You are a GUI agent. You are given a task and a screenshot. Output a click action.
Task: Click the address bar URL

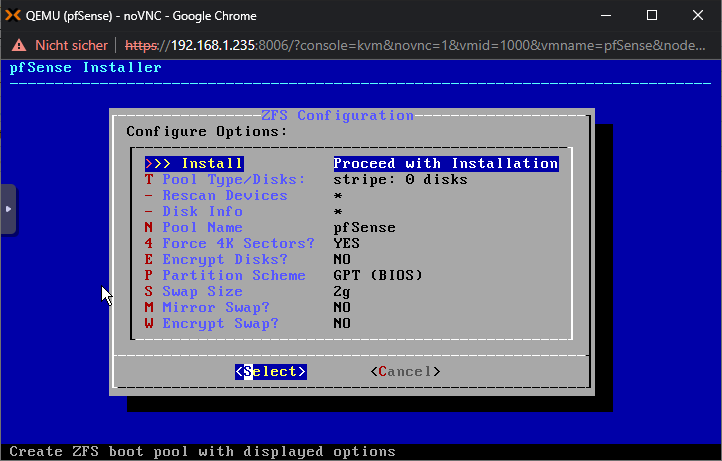(414, 45)
